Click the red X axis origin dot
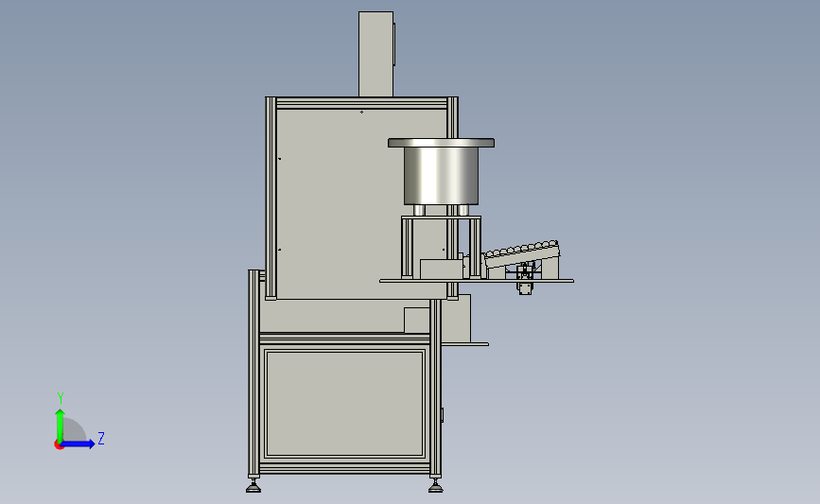820x504 pixels. click(x=59, y=445)
